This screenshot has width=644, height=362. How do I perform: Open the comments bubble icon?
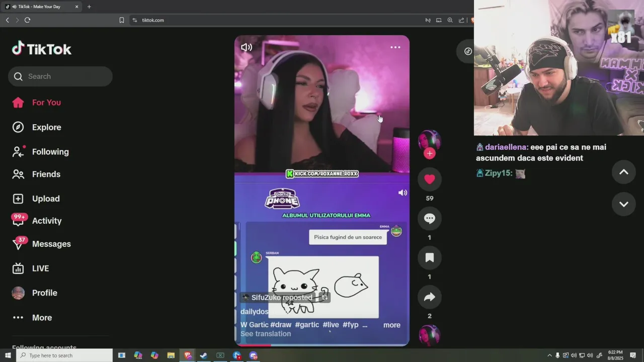pos(429,218)
